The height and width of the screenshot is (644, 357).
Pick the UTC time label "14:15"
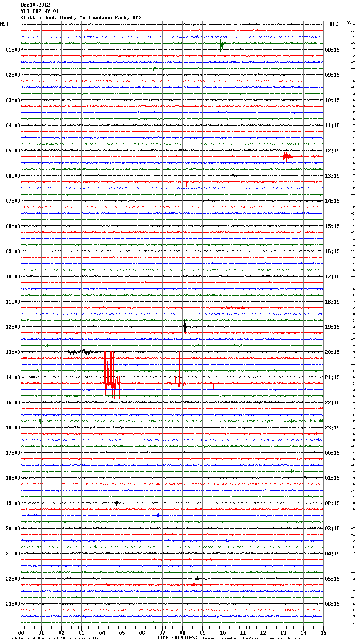(332, 201)
